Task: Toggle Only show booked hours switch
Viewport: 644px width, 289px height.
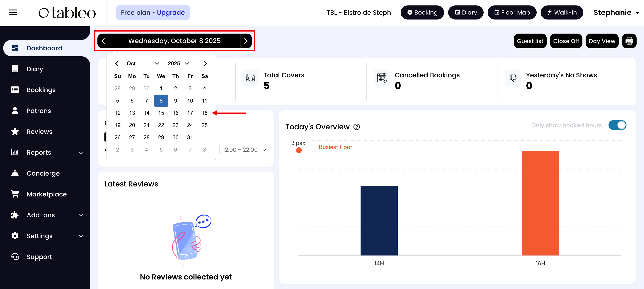Action: click(617, 125)
